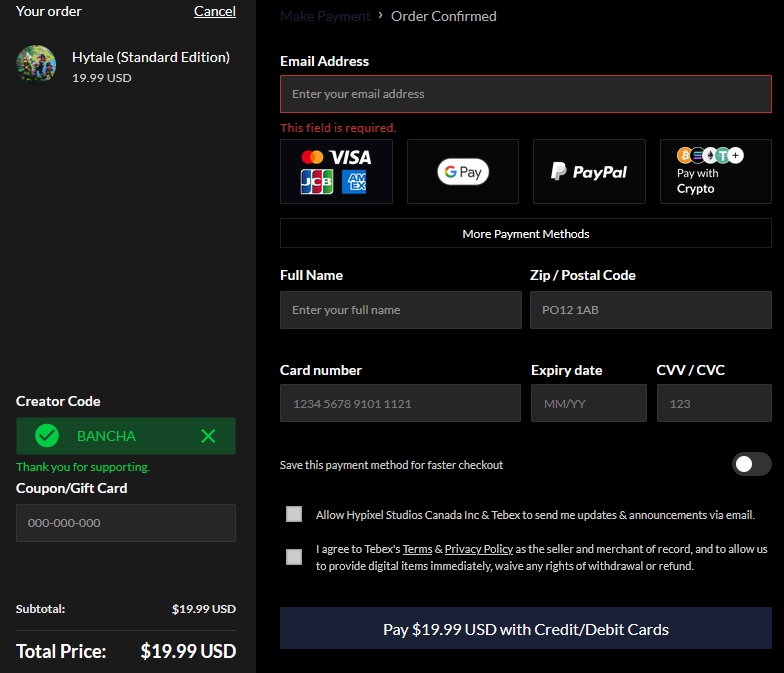The width and height of the screenshot is (784, 673).
Task: Focus the Email Address field
Action: click(x=525, y=94)
